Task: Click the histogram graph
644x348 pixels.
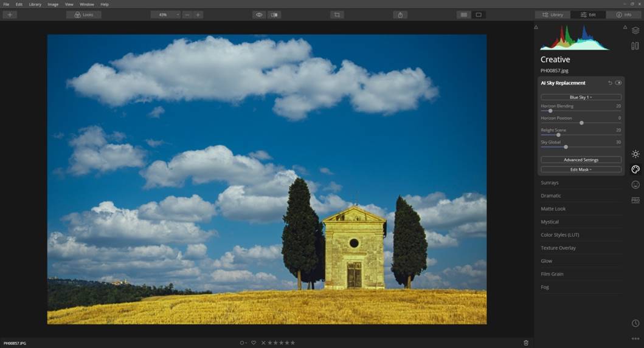Action: coord(575,38)
